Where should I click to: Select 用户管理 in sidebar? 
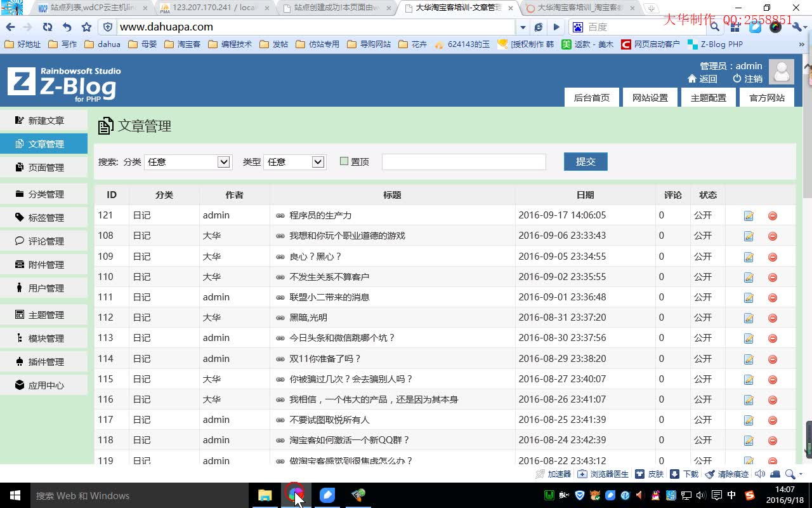tap(44, 288)
